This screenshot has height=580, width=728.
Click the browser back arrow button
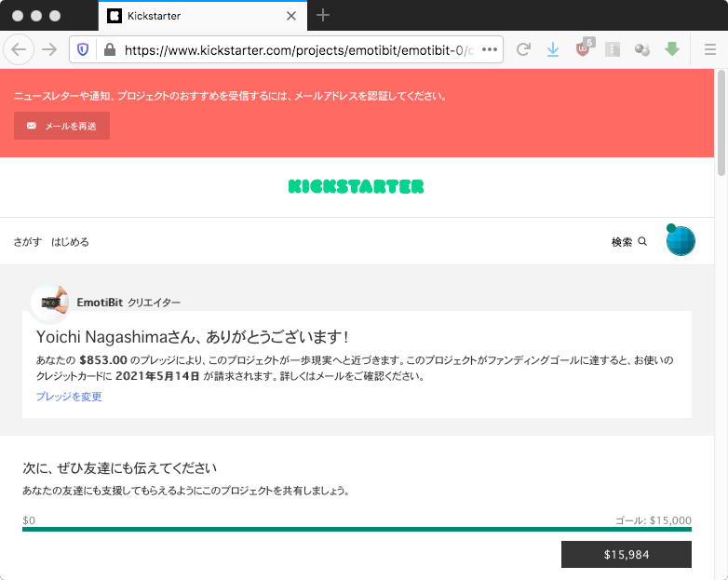click(19, 49)
